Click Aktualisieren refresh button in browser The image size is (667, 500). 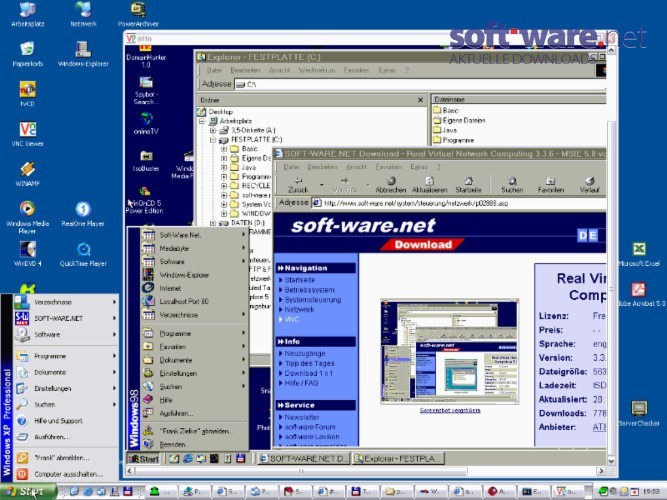coord(430,185)
